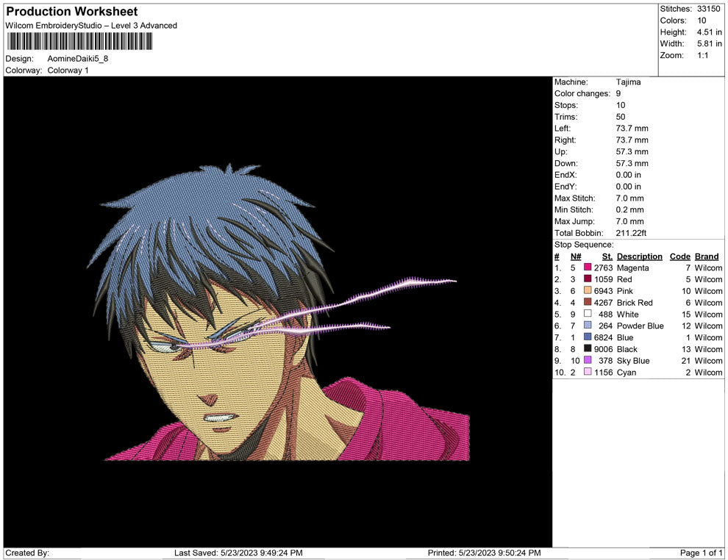Click the Color changes value '9'

(x=618, y=94)
